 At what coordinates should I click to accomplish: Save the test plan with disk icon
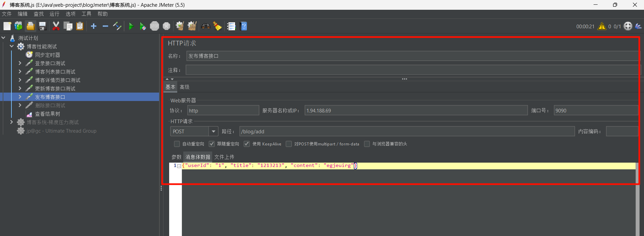[x=42, y=26]
